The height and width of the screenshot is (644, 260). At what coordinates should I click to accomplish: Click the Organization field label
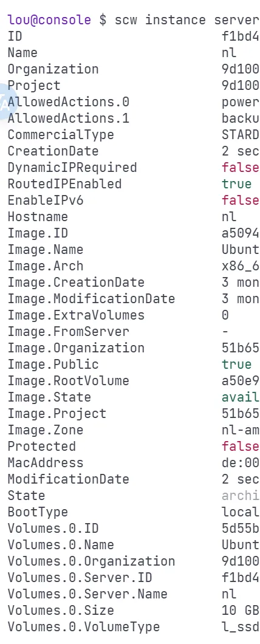pyautogui.click(x=53, y=69)
